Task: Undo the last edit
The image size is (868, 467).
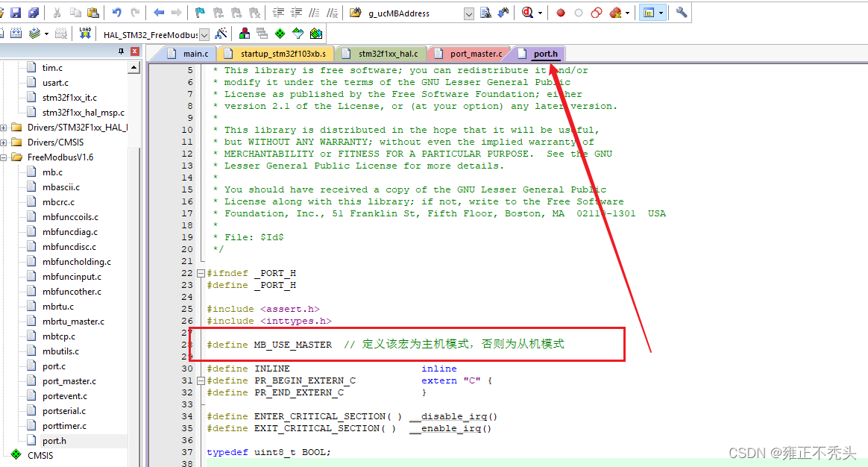Action: point(117,13)
